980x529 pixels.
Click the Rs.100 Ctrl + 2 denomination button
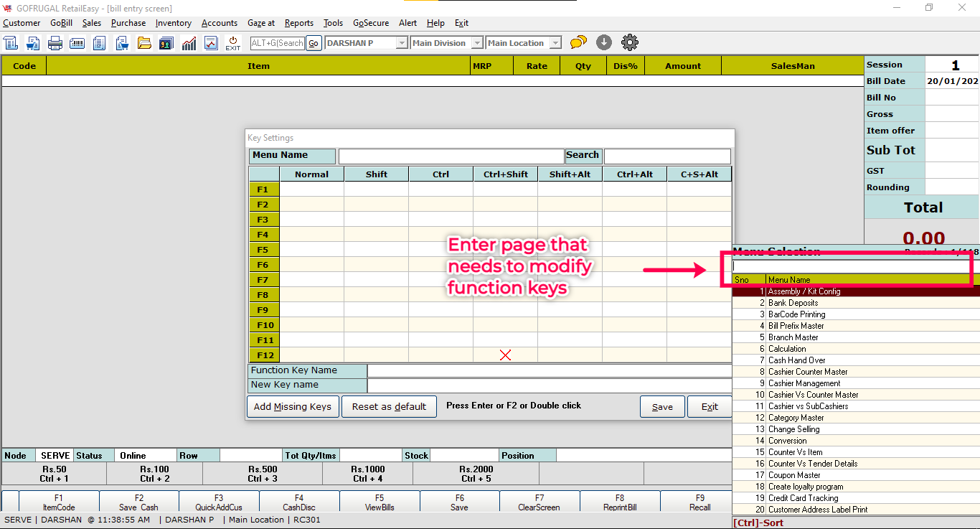point(155,474)
